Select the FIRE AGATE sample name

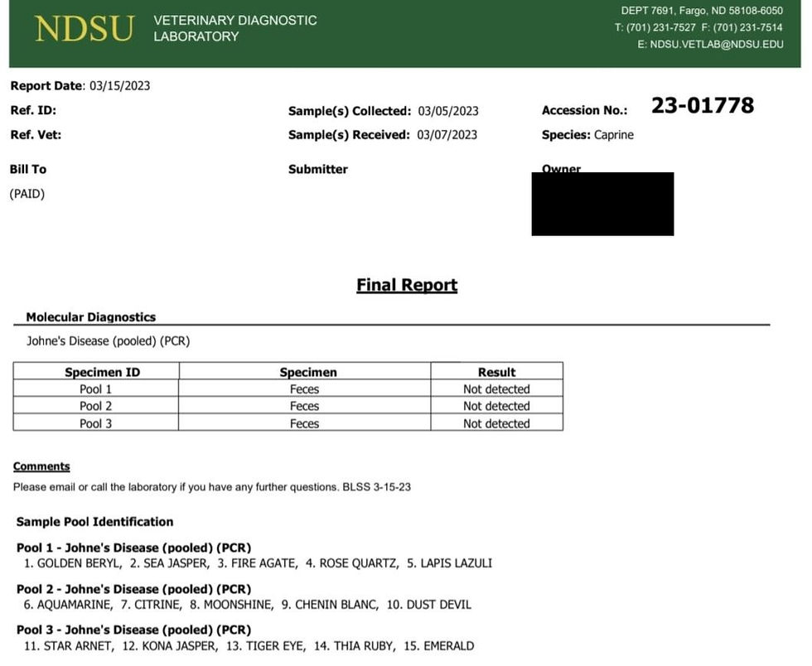tap(263, 563)
